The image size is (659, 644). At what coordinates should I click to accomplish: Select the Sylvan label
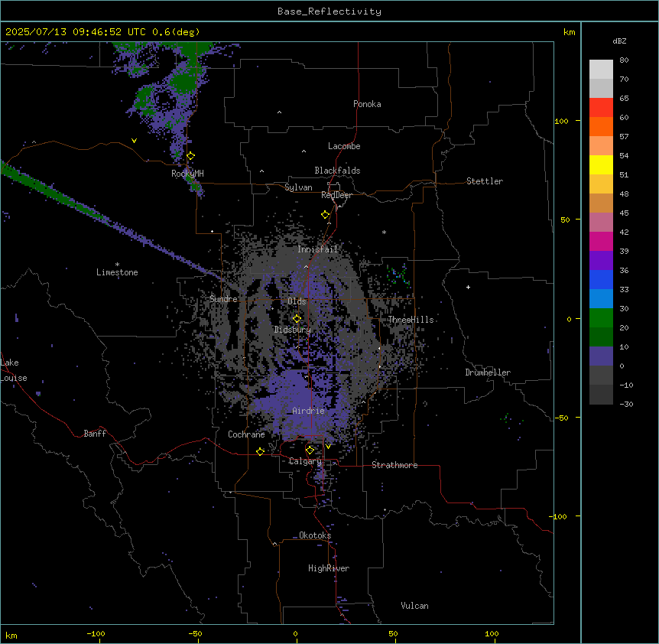298,187
